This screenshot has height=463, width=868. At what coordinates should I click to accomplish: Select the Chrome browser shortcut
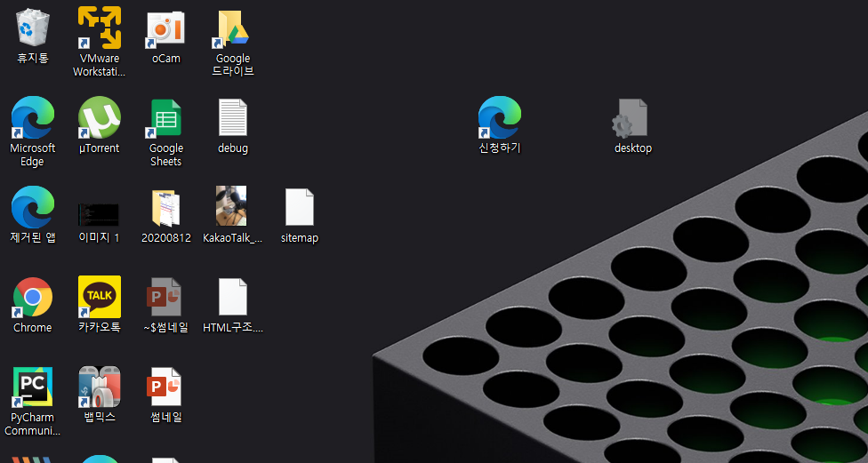(33, 297)
